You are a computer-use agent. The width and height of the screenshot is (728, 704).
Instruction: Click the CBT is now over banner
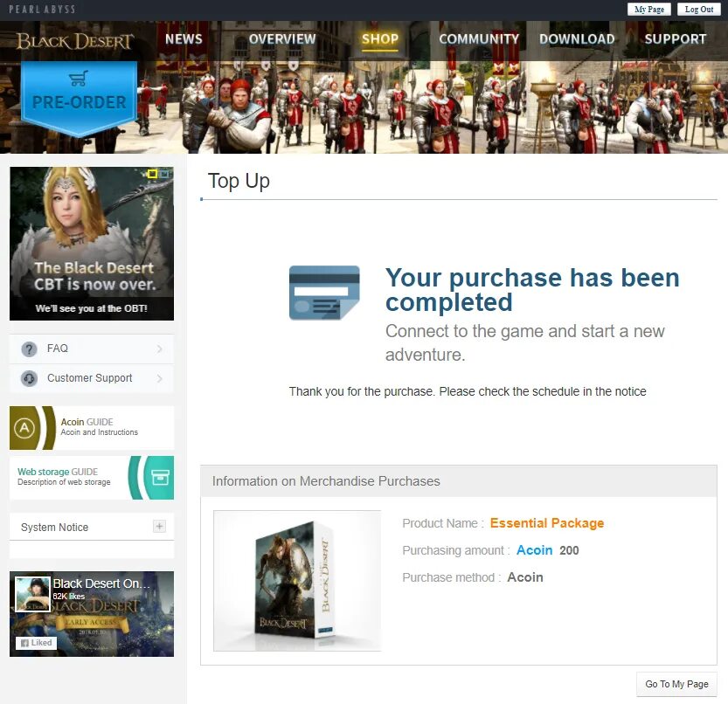click(92, 244)
